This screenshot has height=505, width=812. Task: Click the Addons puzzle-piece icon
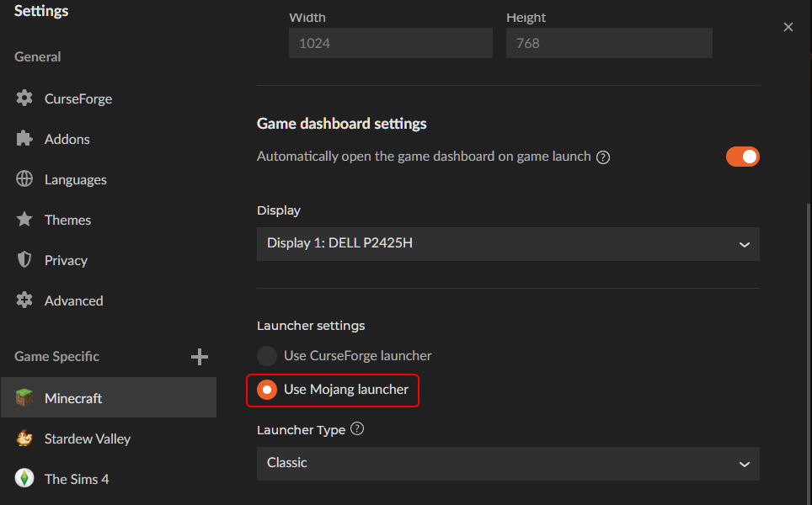pyautogui.click(x=24, y=138)
